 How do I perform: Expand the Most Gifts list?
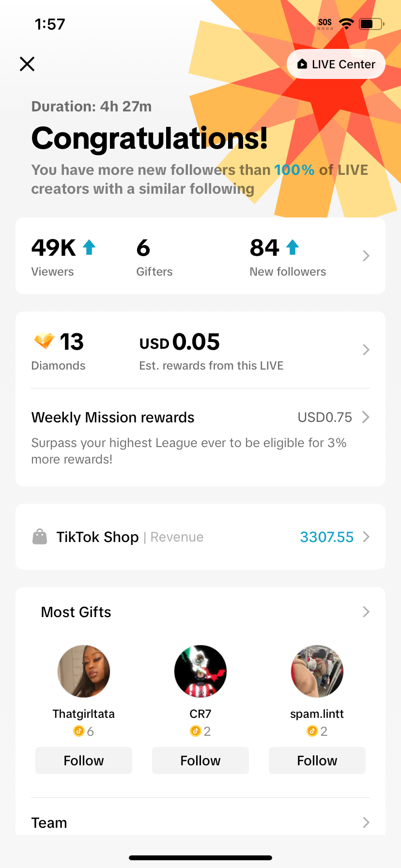pyautogui.click(x=366, y=612)
